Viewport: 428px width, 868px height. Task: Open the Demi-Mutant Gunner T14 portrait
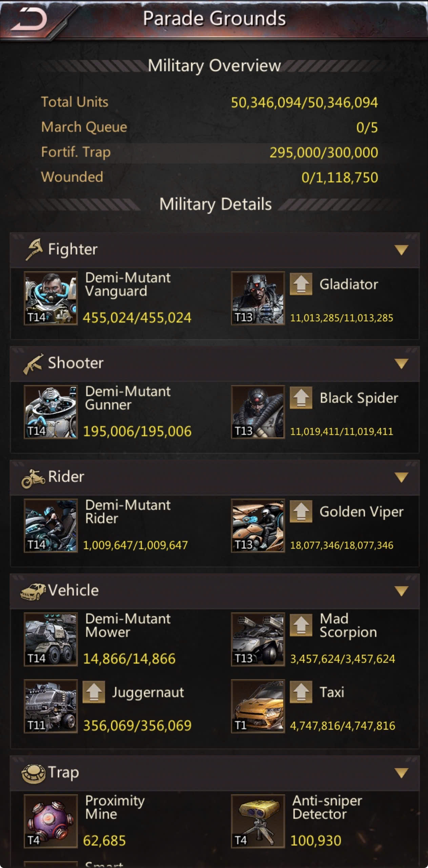[51, 412]
